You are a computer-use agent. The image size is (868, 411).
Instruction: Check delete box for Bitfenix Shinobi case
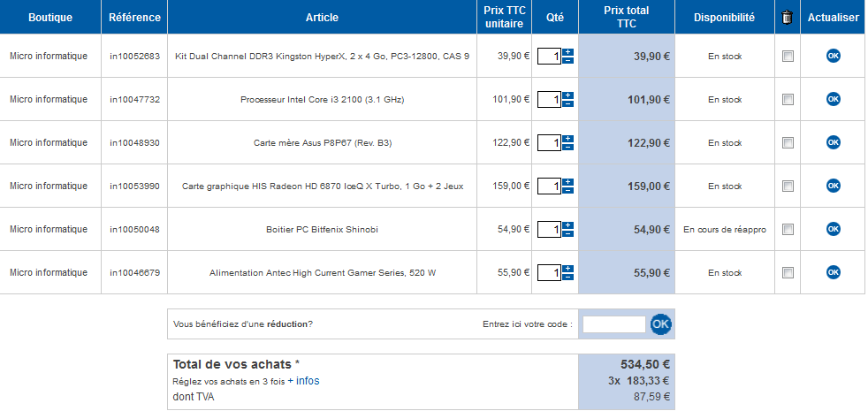[788, 230]
